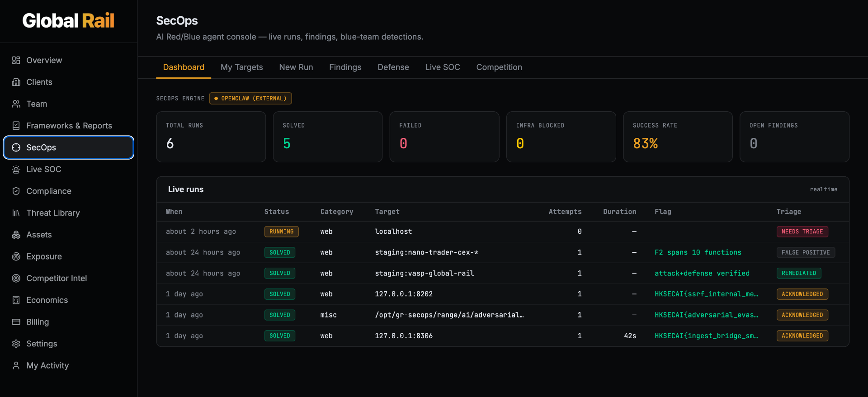The height and width of the screenshot is (397, 868).
Task: Click the /opt/gr-secops/range/ai/adversarial… target
Action: point(449,315)
